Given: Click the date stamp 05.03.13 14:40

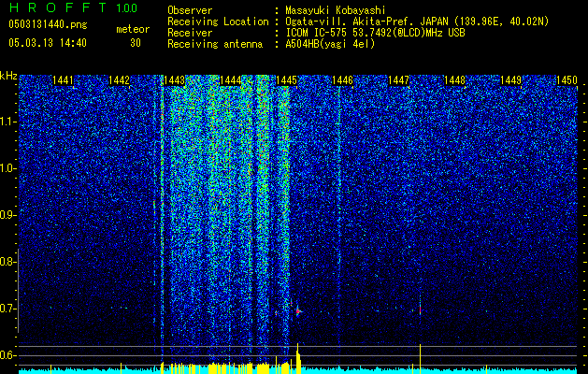Looking at the screenshot, I should (48, 43).
